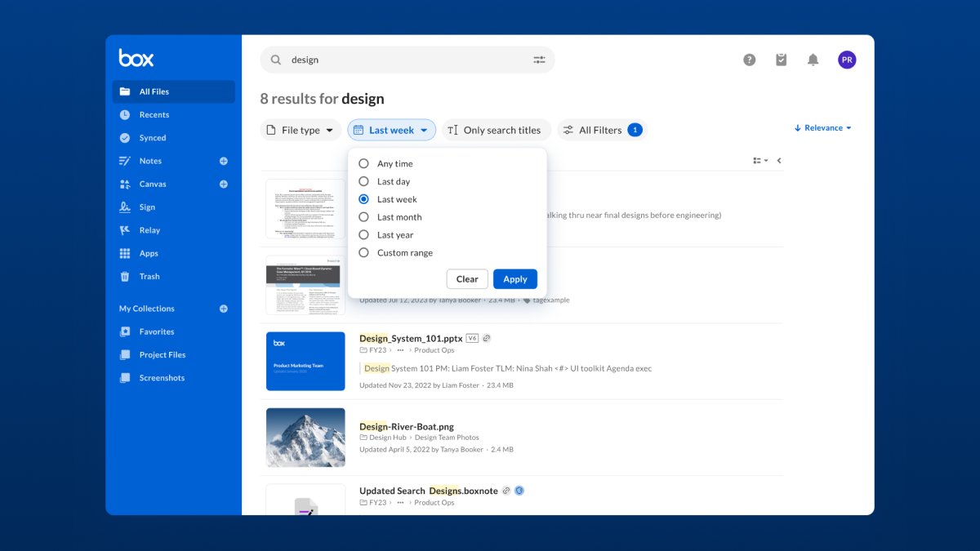Click the Apply button in the date filter
Image resolution: width=980 pixels, height=551 pixels.
pyautogui.click(x=514, y=278)
